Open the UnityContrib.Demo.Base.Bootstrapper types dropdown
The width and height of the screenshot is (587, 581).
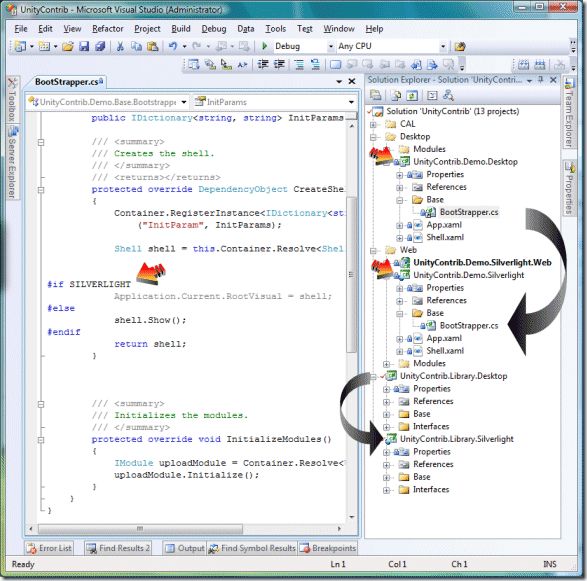(x=184, y=102)
